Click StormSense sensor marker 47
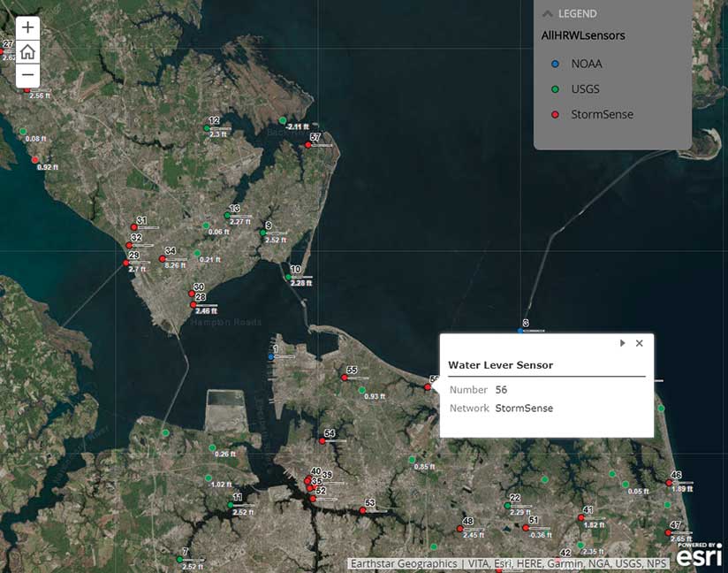Viewport: 728px width, 573px height. (668, 532)
